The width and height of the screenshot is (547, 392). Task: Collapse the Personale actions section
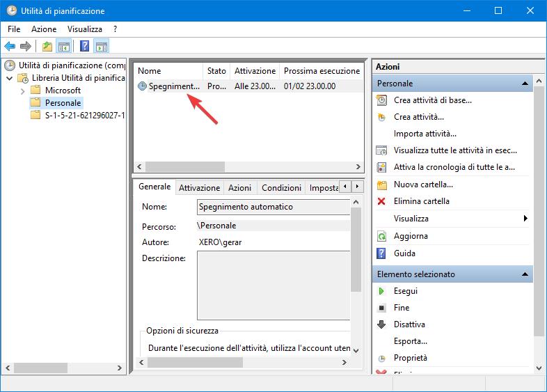[x=525, y=84]
